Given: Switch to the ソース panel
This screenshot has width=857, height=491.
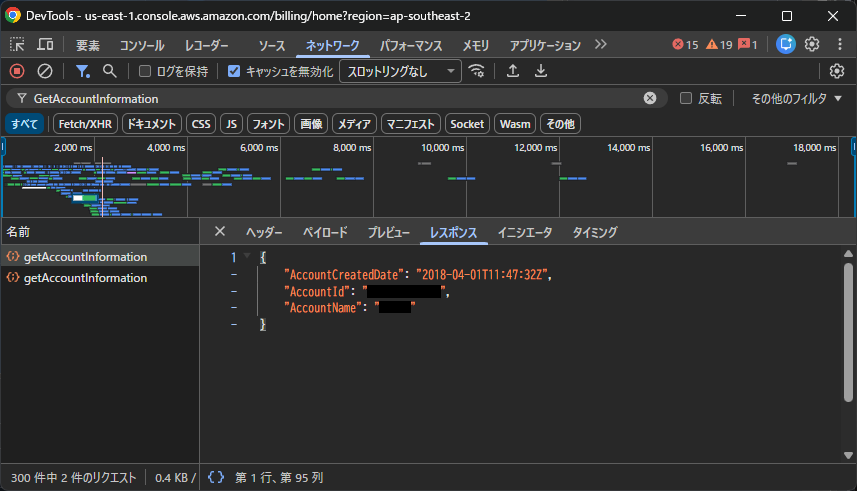Looking at the screenshot, I should click(x=272, y=45).
